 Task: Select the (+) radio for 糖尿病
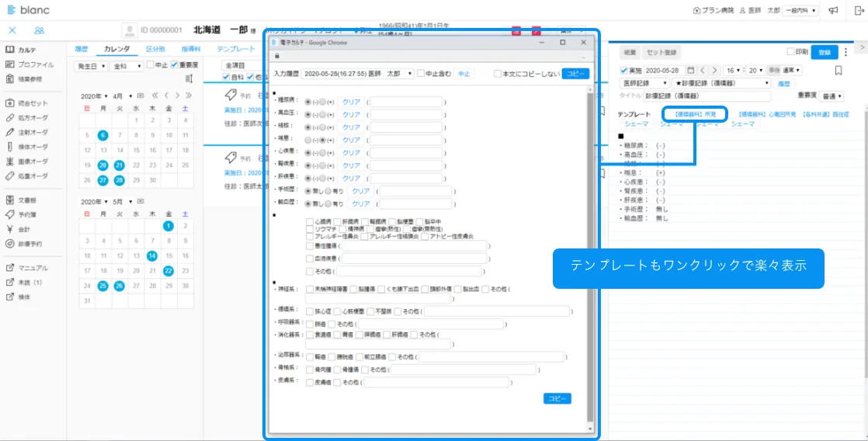click(323, 101)
